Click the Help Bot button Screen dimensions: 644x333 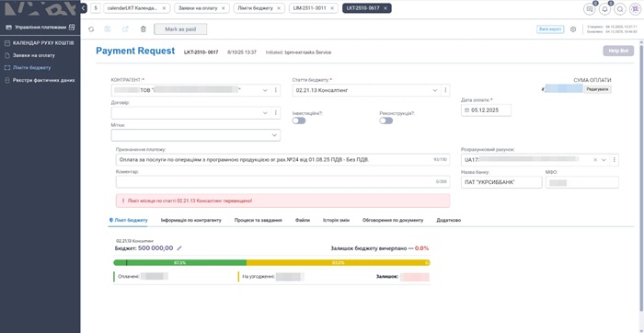(618, 51)
